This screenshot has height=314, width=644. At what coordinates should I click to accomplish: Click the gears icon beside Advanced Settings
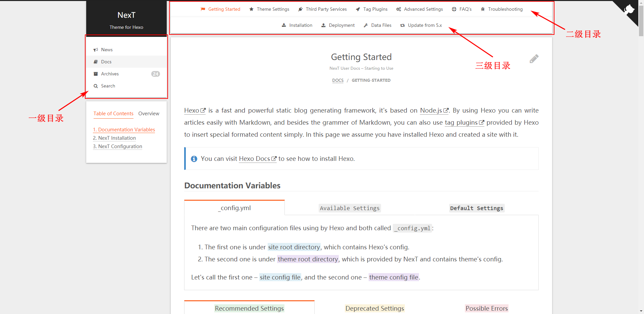pos(398,9)
